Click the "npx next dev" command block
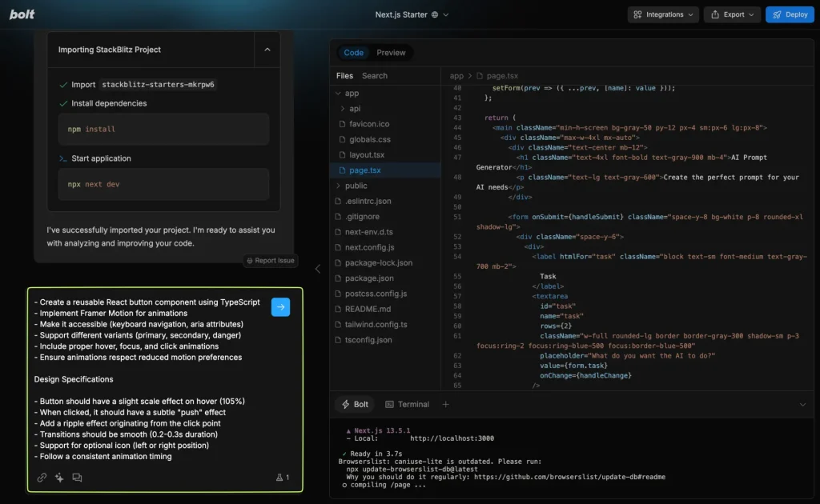The width and height of the screenshot is (820, 504). (163, 184)
